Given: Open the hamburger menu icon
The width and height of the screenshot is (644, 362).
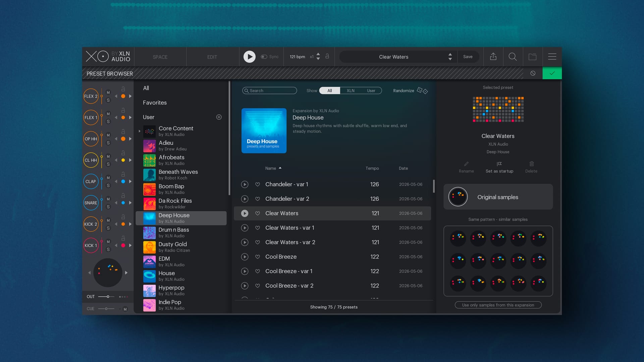Looking at the screenshot, I should [552, 57].
